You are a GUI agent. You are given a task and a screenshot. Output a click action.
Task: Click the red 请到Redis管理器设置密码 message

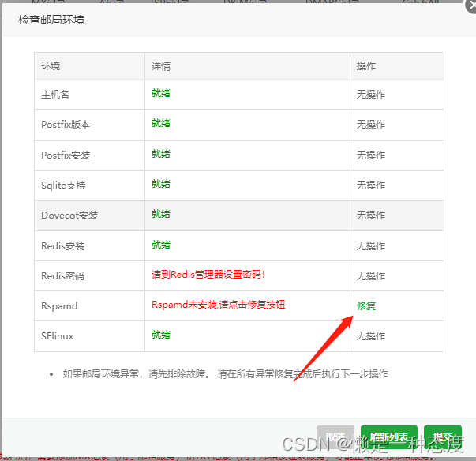[208, 275]
